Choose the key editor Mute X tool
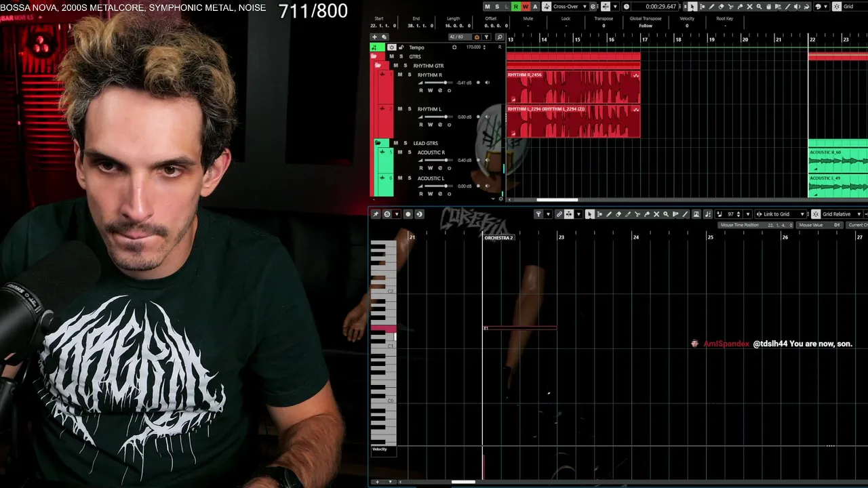This screenshot has height=488, width=868. 656,214
